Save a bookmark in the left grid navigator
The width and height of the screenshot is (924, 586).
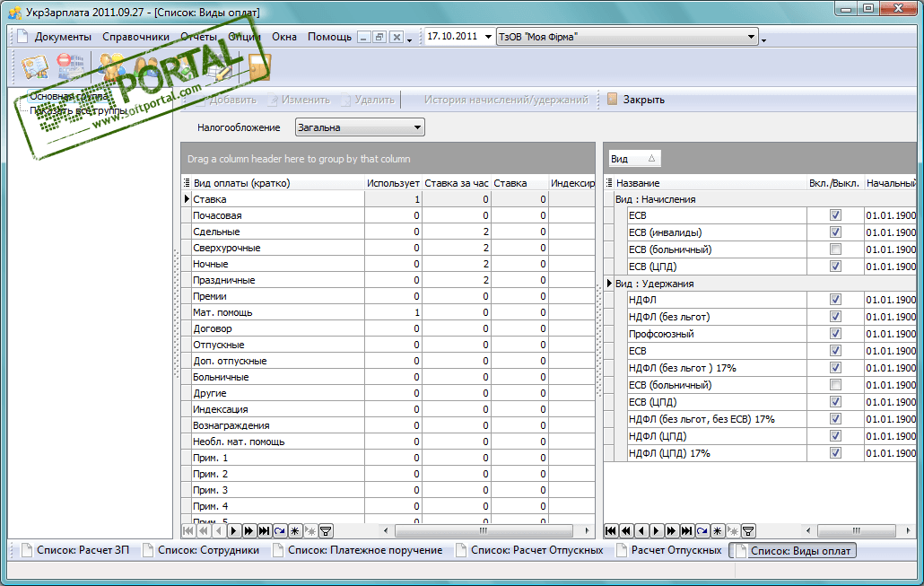(x=294, y=530)
